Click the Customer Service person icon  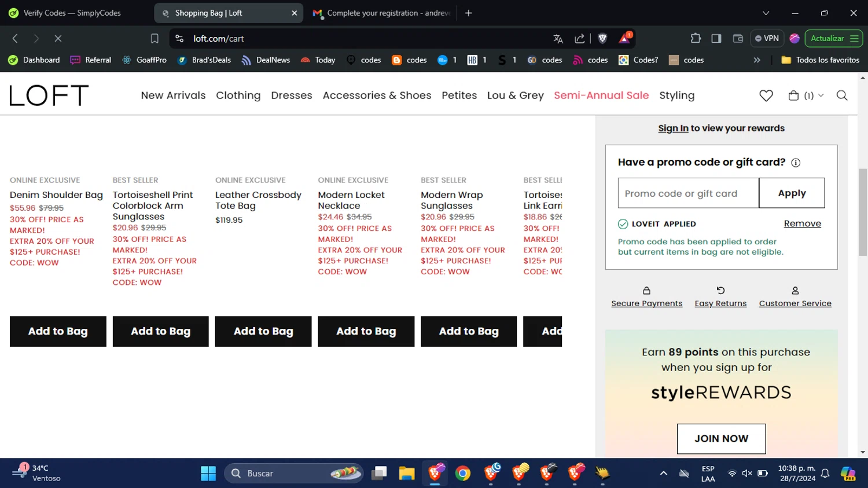[795, 291]
